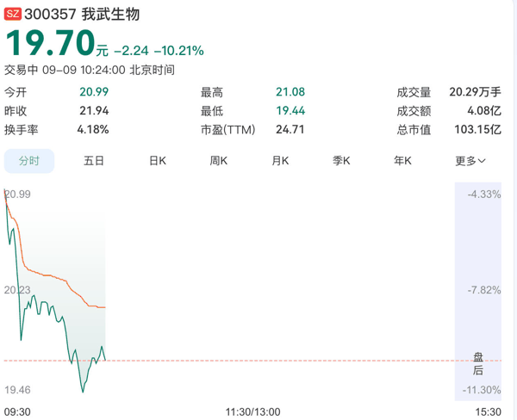The height and width of the screenshot is (420, 517).
Task: Switch to 周K weekly chart
Action: (219, 161)
